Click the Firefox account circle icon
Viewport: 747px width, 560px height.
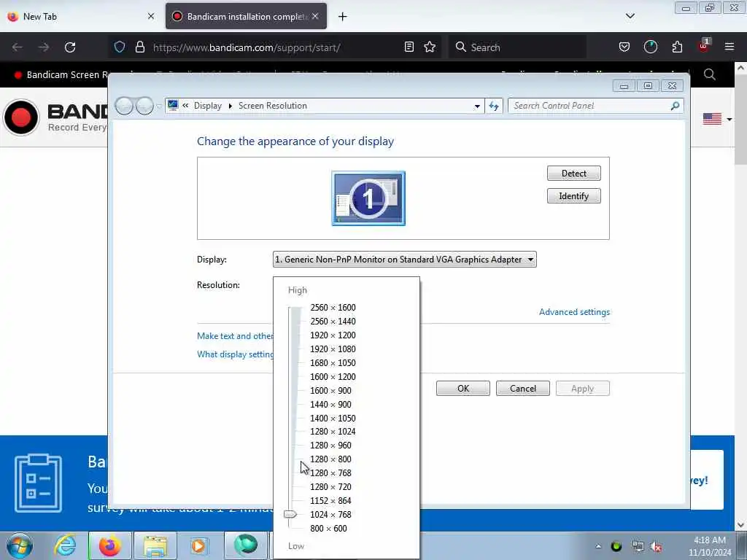point(650,47)
